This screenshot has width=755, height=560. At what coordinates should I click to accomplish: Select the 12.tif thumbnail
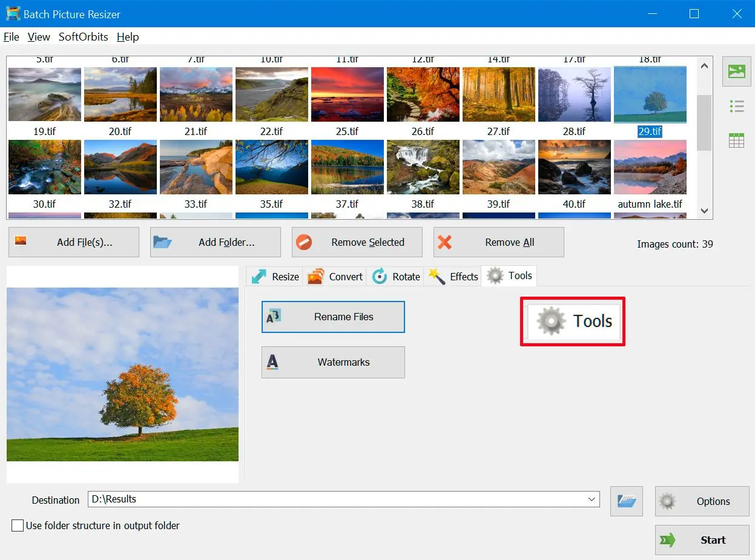click(x=423, y=94)
